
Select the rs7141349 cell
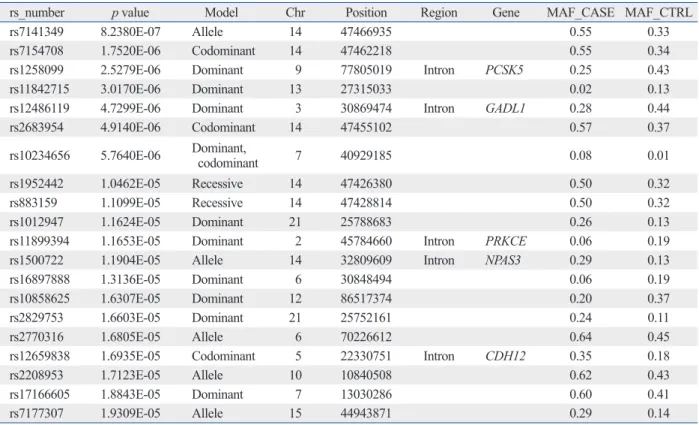[x=37, y=32]
